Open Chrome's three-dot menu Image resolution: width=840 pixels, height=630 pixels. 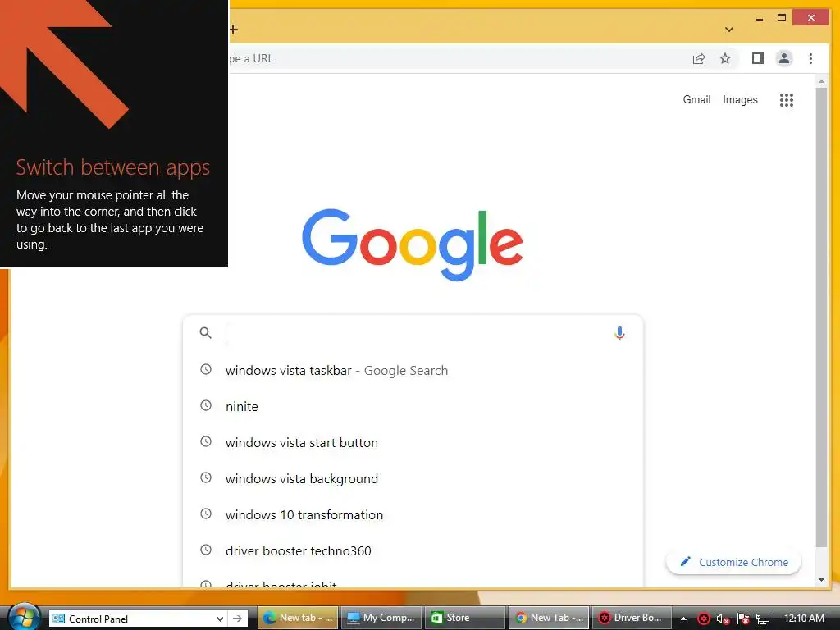pyautogui.click(x=810, y=58)
